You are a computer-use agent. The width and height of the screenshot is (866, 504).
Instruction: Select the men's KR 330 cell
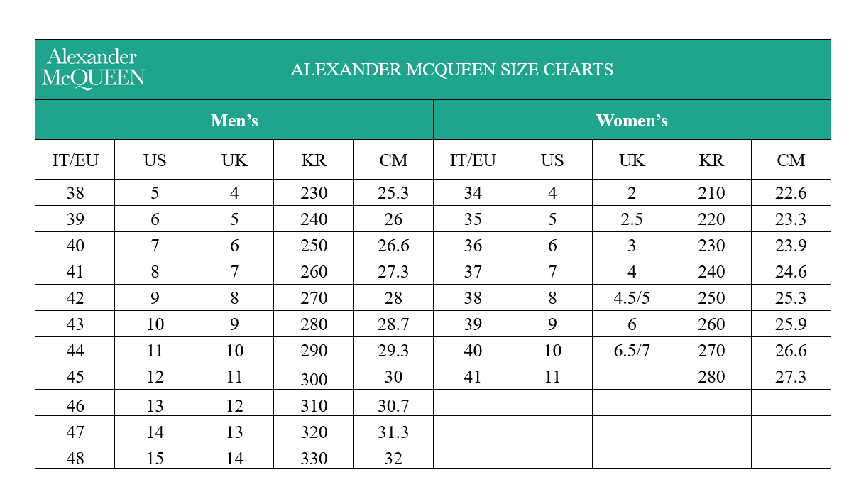[314, 458]
